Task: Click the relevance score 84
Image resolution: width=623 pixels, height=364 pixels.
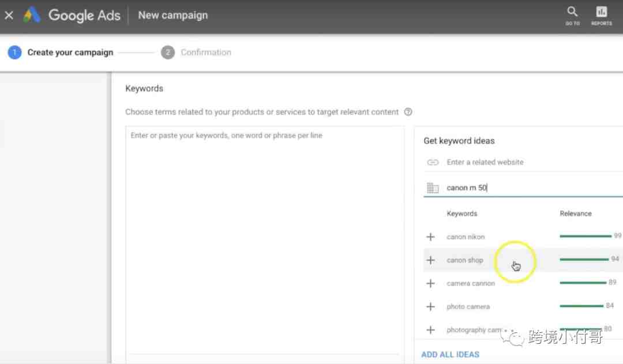Action: tap(610, 305)
